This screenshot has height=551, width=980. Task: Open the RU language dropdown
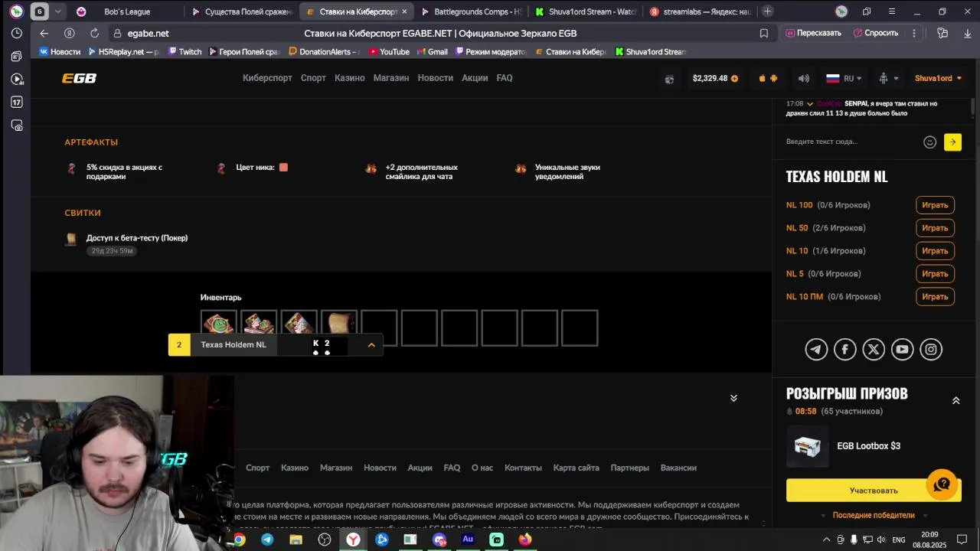click(x=844, y=78)
